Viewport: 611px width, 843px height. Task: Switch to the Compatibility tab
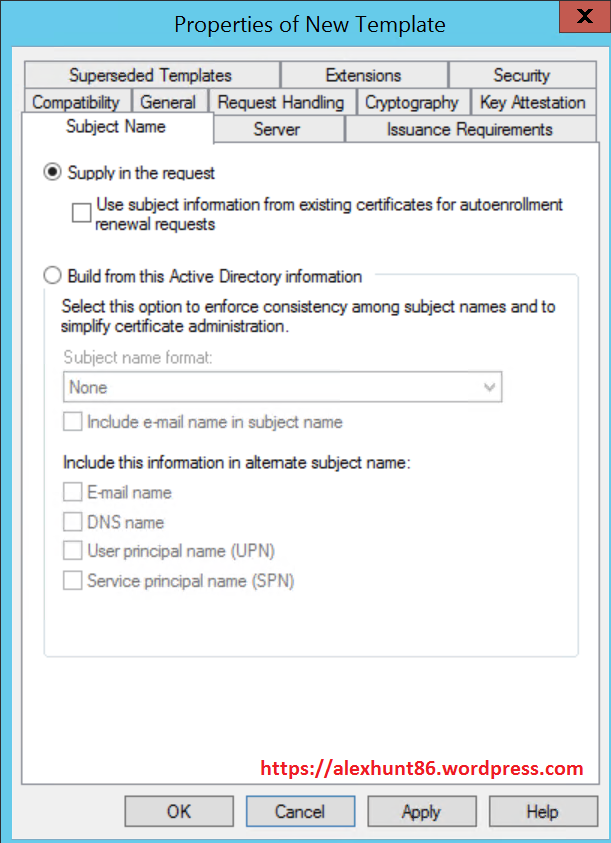[x=76, y=102]
